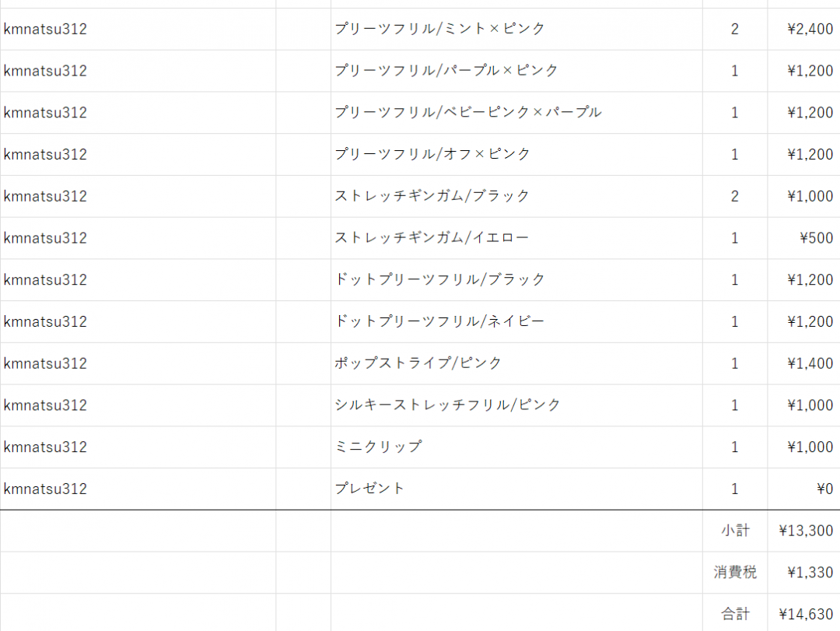Select the 小計 label cell
The height and width of the screenshot is (631, 840).
point(735,531)
